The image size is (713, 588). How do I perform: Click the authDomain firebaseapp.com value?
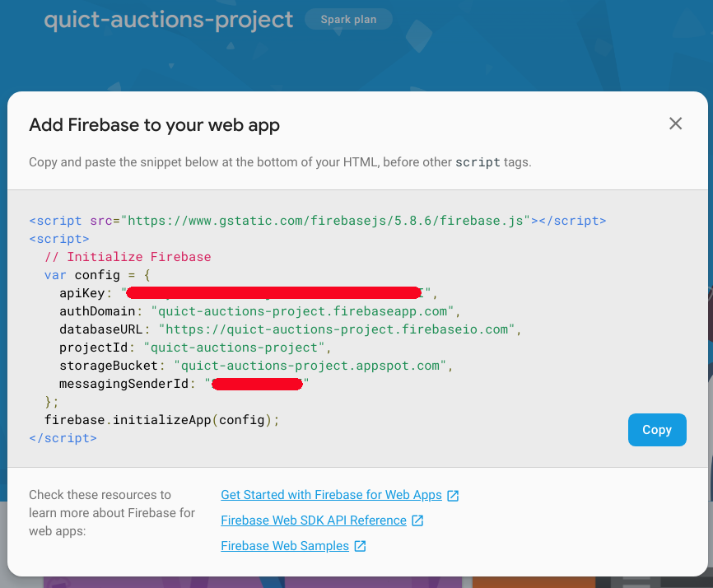[304, 311]
